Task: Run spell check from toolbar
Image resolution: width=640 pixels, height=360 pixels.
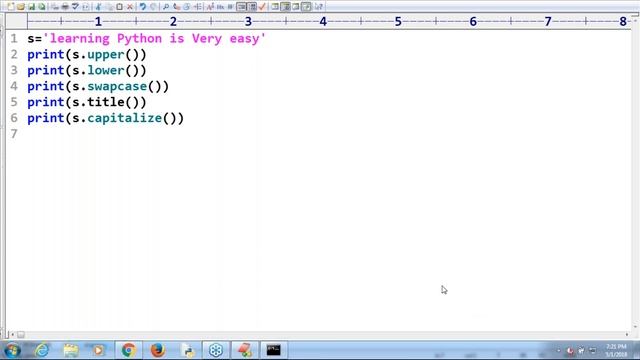Action: [x=75, y=7]
